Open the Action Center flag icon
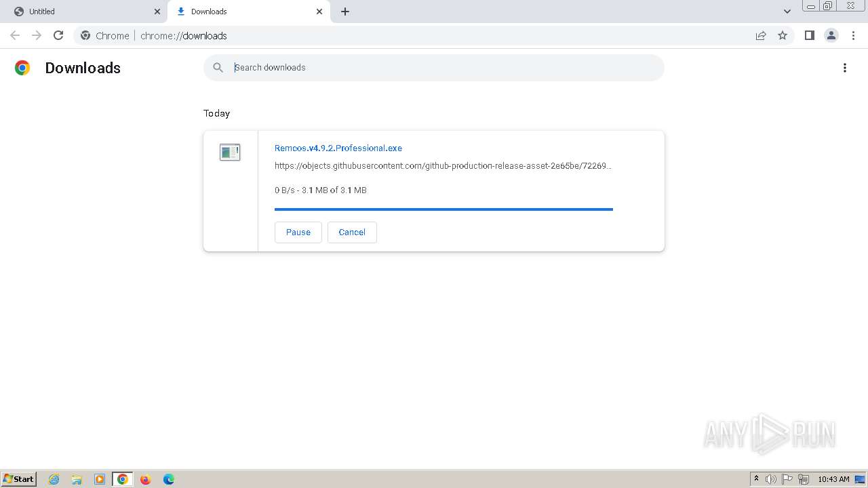Viewport: 868px width, 488px height. pos(787,479)
